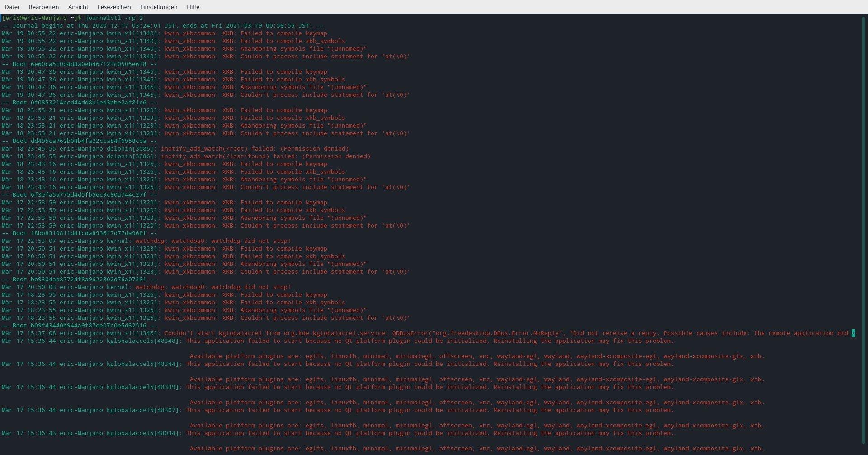Screen dimensions: 868x455
Task: Click the kglobalaccel5[48307] error line
Action: coord(338,410)
